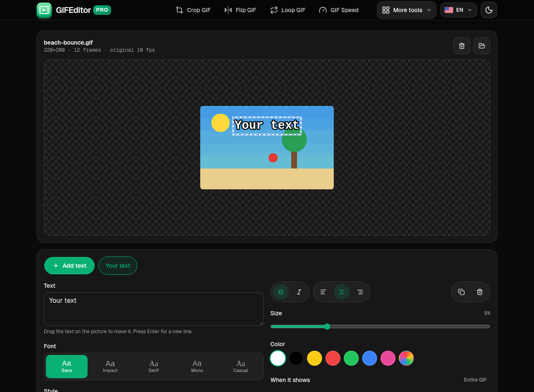
Task: Click the Add text button
Action: [x=69, y=266]
